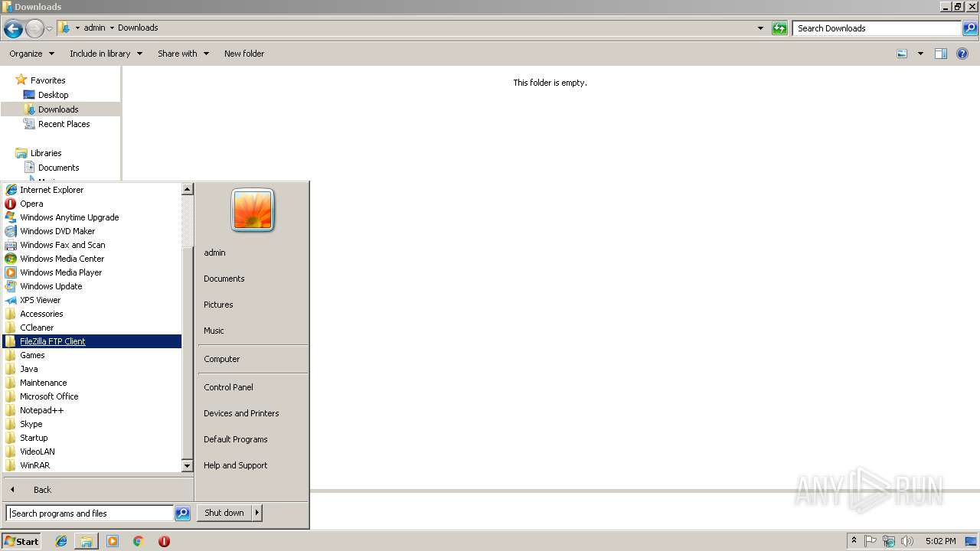Open Windows Media Center entry

[x=92, y=259]
